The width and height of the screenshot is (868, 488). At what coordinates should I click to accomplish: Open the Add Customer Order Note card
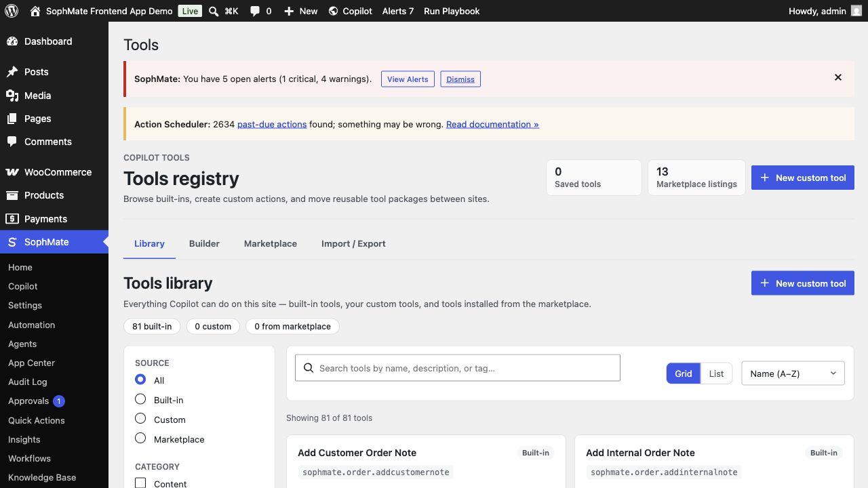point(426,462)
